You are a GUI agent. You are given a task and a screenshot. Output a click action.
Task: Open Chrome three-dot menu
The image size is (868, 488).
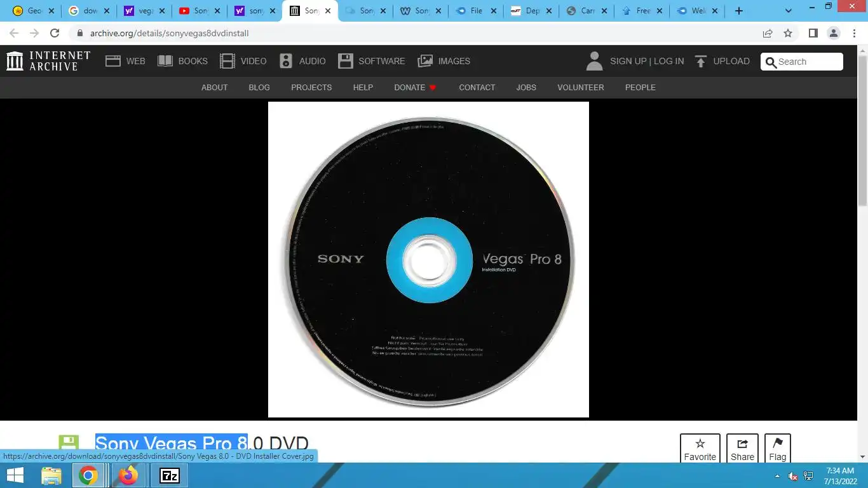pyautogui.click(x=853, y=33)
